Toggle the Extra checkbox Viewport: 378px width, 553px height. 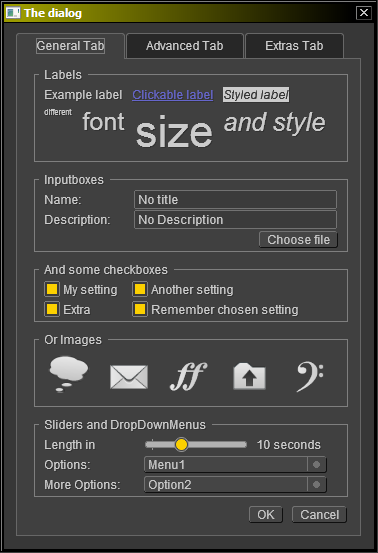click(x=52, y=309)
